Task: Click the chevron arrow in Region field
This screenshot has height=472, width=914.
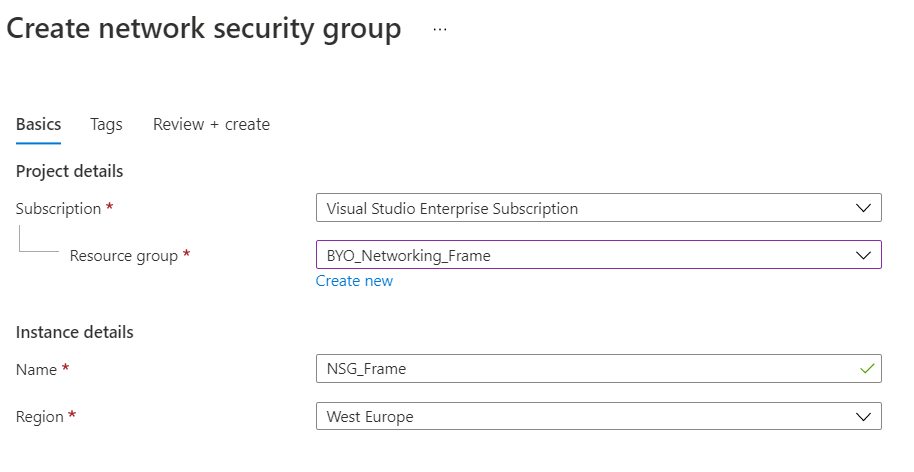Action: pos(864,416)
